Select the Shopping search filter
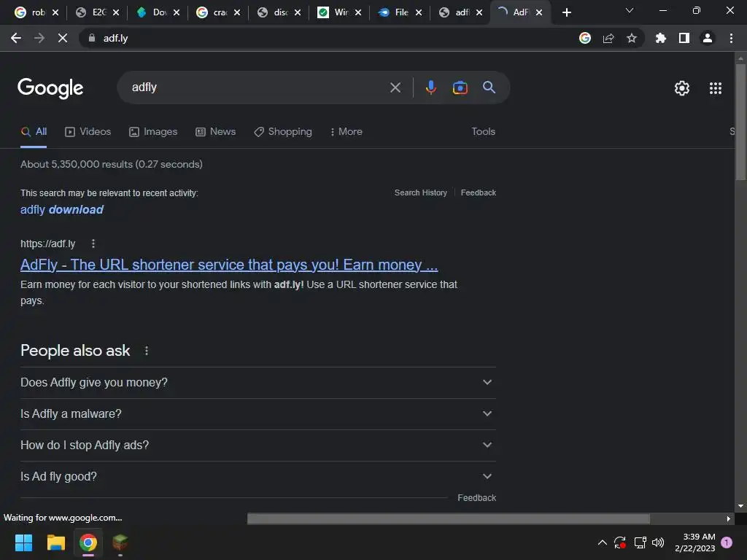Viewport: 747px width, 560px height. (x=283, y=132)
